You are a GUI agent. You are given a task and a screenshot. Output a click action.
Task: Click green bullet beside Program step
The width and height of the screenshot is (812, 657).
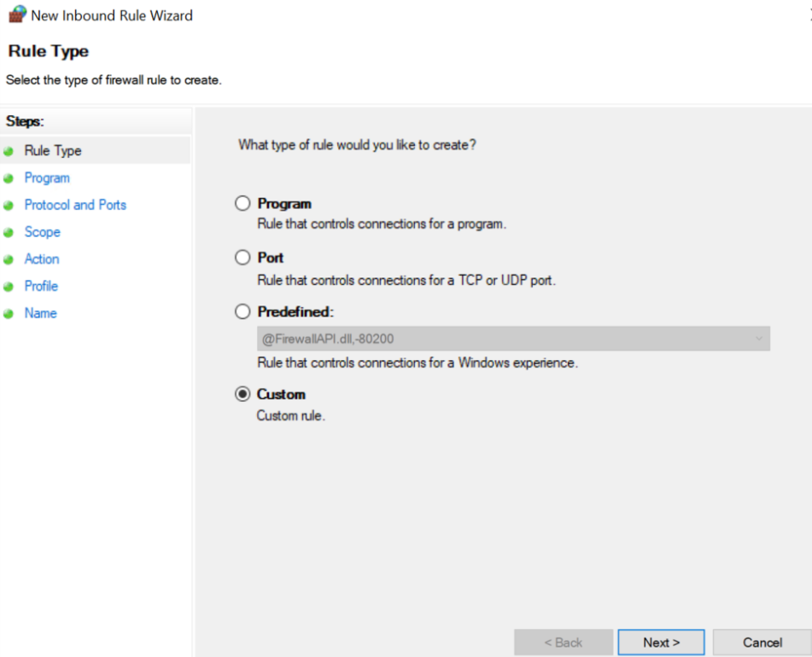click(9, 178)
